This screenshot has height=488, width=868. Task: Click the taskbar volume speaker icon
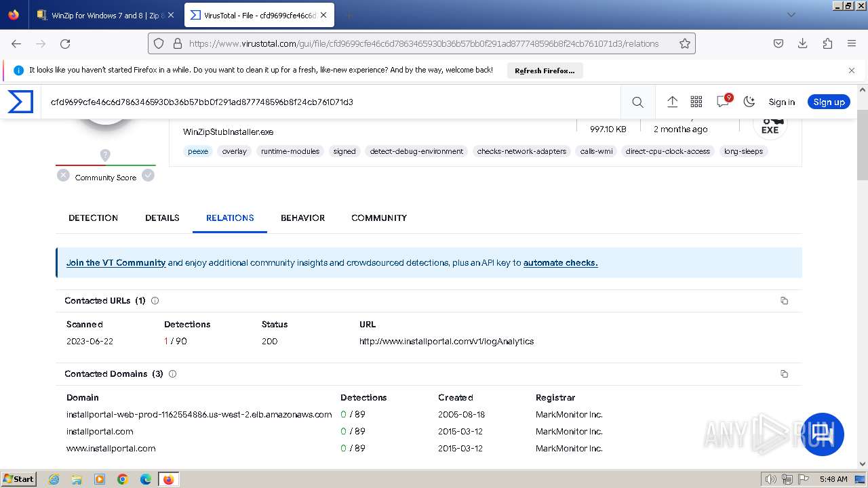771,479
